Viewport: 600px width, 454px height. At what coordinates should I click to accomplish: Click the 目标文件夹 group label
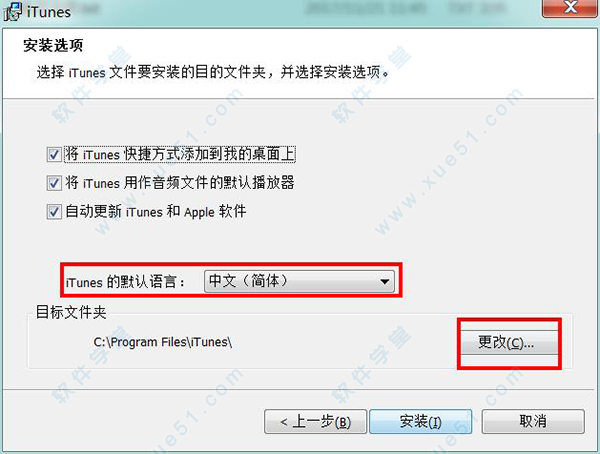[x=71, y=312]
